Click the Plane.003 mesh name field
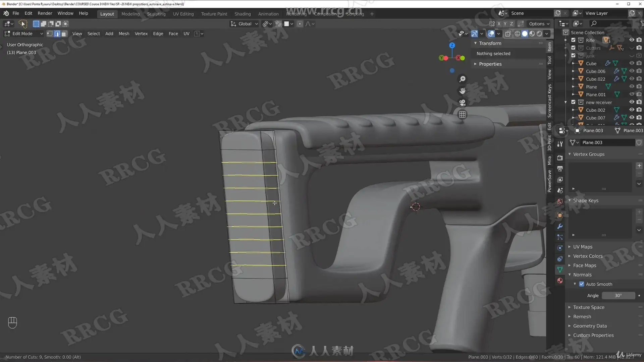Screen dimensions: 644x362 point(607,142)
